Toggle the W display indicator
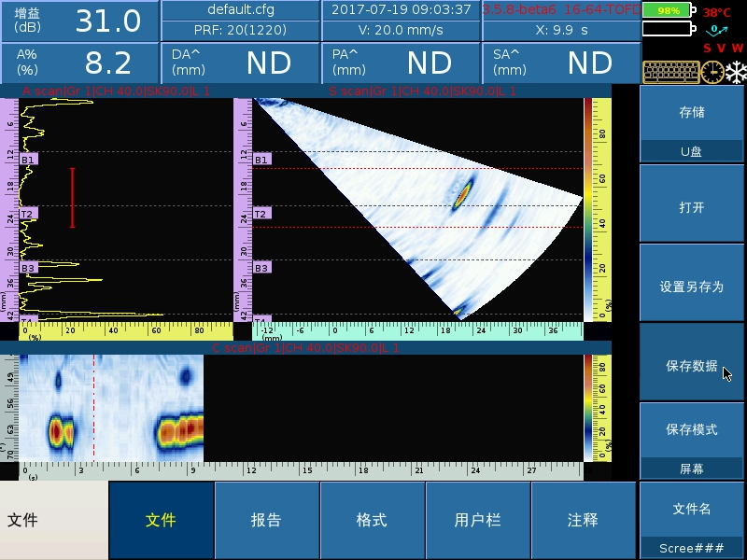Viewport: 747px width, 560px height. point(737,47)
